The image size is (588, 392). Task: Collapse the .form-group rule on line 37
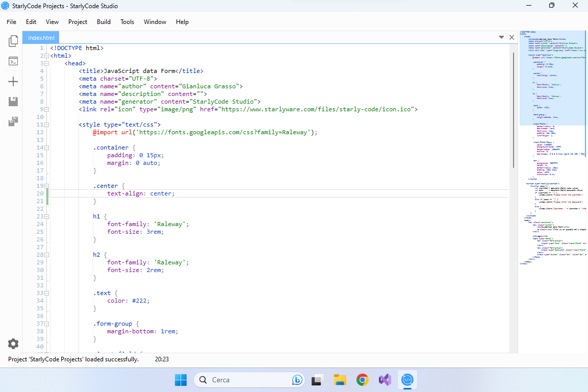pos(47,324)
